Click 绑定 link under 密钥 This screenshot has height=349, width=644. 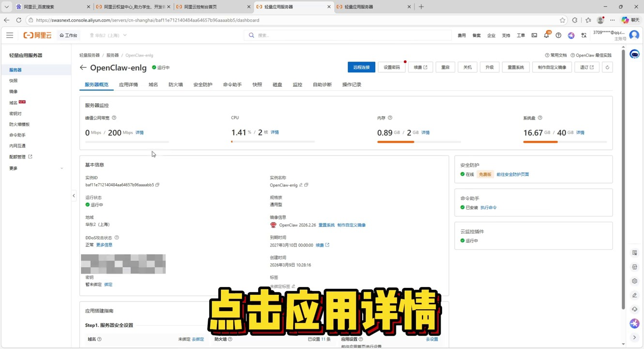108,285
